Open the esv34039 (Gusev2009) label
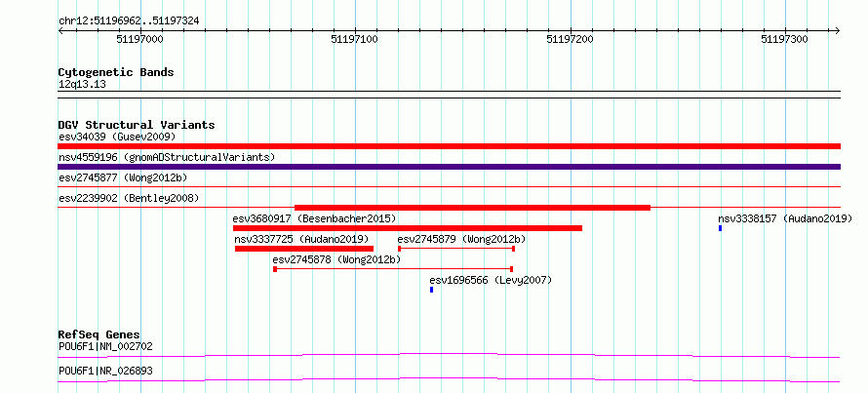 [117, 137]
